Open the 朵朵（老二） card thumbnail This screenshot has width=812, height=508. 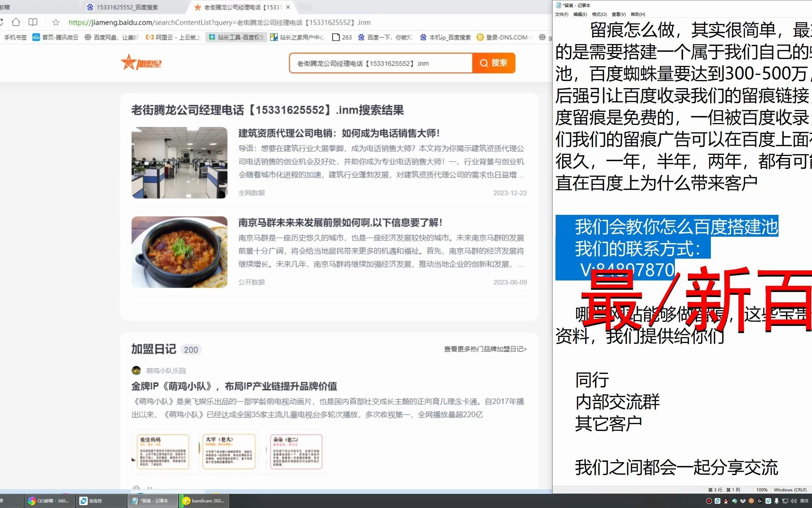296,451
